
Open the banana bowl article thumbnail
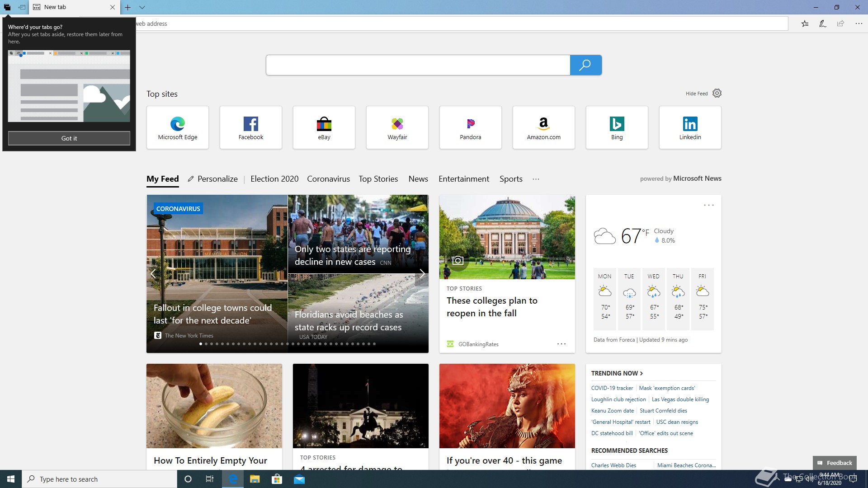214,406
